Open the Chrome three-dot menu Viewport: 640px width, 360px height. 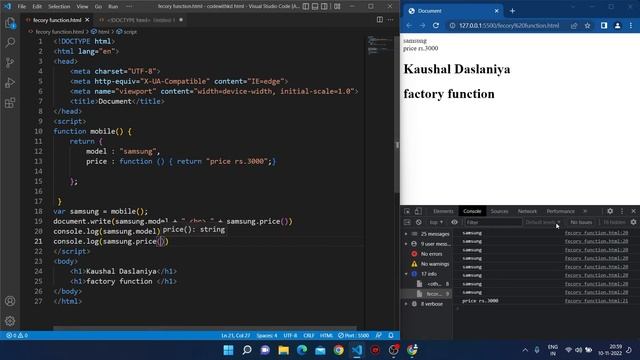tap(631, 25)
